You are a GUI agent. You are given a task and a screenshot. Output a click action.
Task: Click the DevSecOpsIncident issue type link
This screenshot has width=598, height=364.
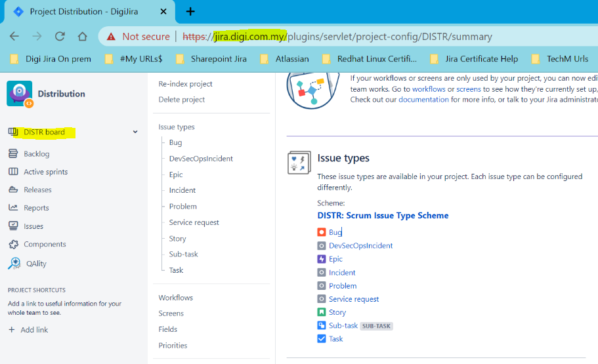tap(361, 246)
